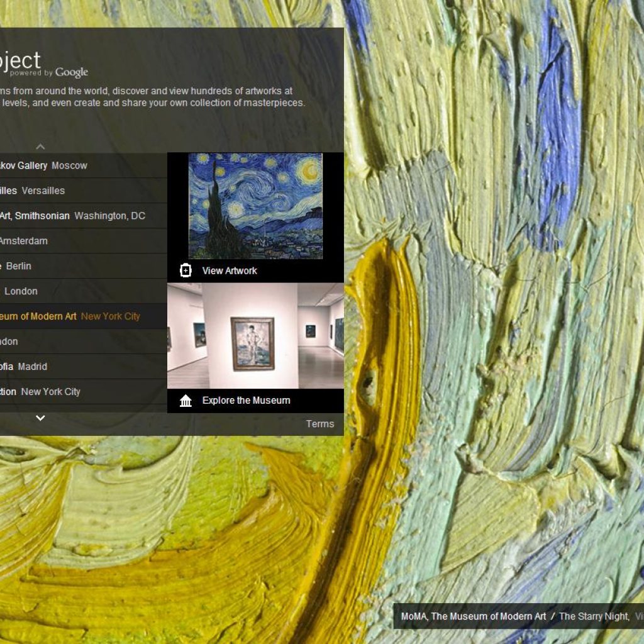Select the Berlin museum entry
The image size is (644, 644).
tap(84, 266)
